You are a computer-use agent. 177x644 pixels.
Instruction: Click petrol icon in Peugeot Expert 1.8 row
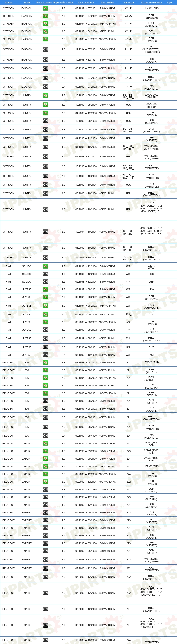[x=45, y=466]
